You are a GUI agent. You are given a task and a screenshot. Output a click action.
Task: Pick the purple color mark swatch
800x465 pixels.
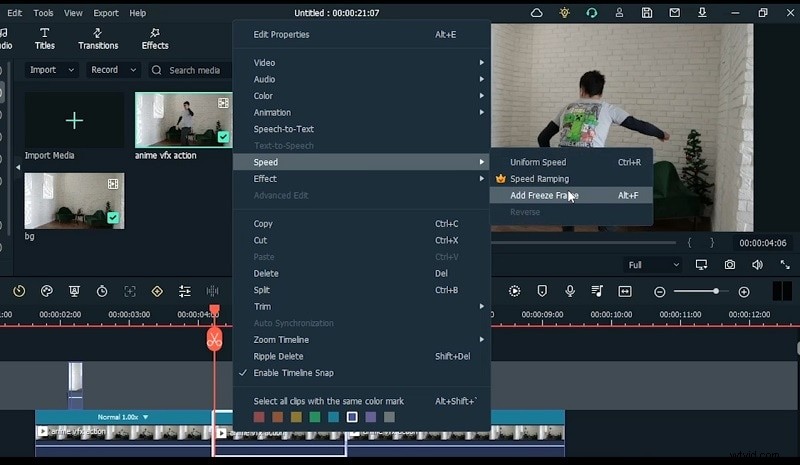point(371,417)
